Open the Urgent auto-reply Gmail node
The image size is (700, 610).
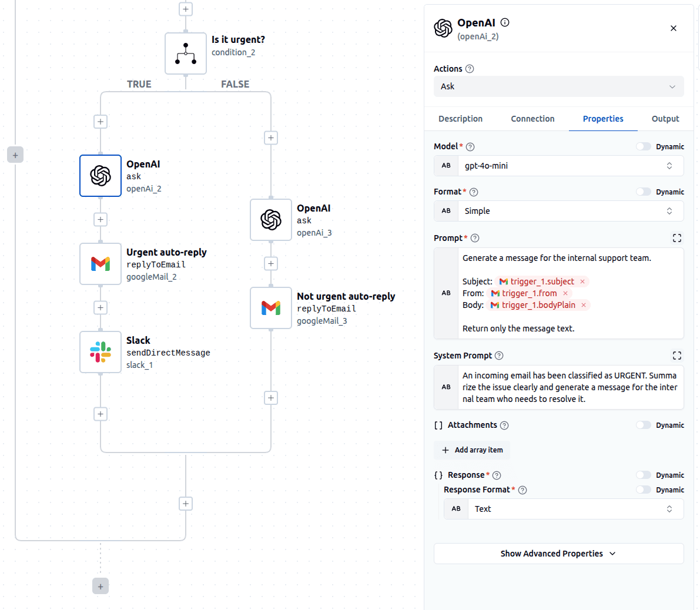coord(101,264)
